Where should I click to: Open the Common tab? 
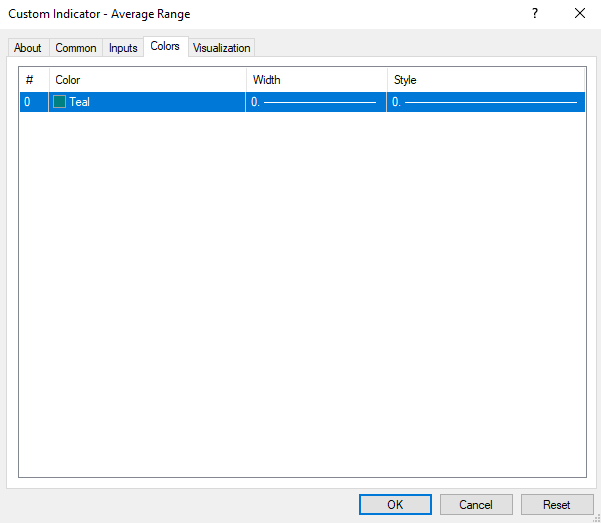tap(76, 48)
